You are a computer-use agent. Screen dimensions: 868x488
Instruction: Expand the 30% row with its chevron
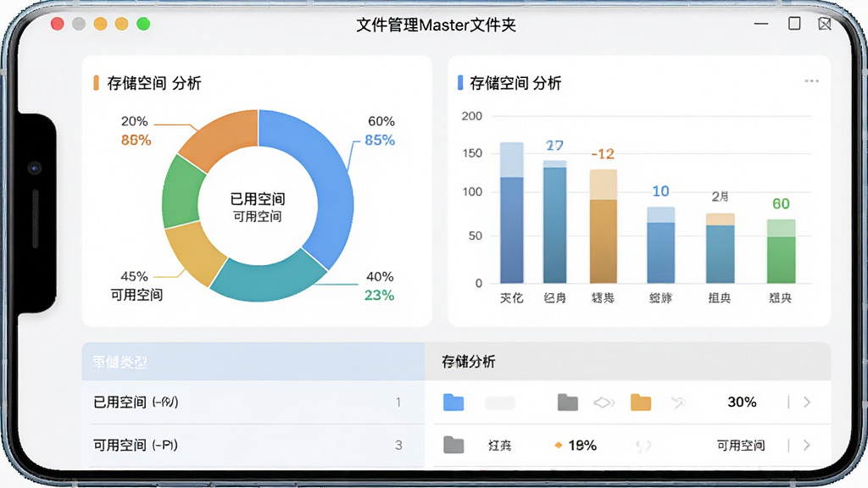click(807, 402)
